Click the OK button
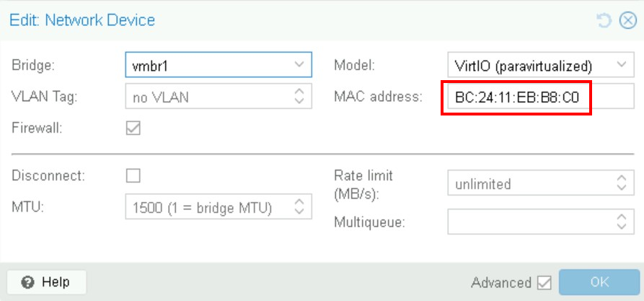Viewport: 644px width, 301px height. click(x=599, y=282)
